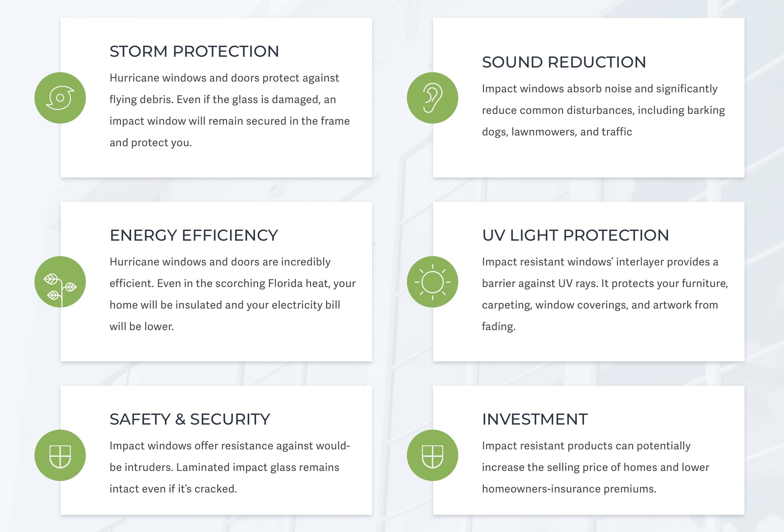Select the UV Light Protection heading
Viewport: 784px width, 532px height.
tap(575, 235)
